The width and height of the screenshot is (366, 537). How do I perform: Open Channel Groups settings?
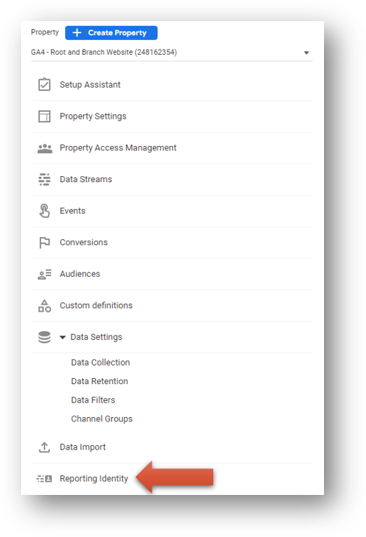click(102, 419)
